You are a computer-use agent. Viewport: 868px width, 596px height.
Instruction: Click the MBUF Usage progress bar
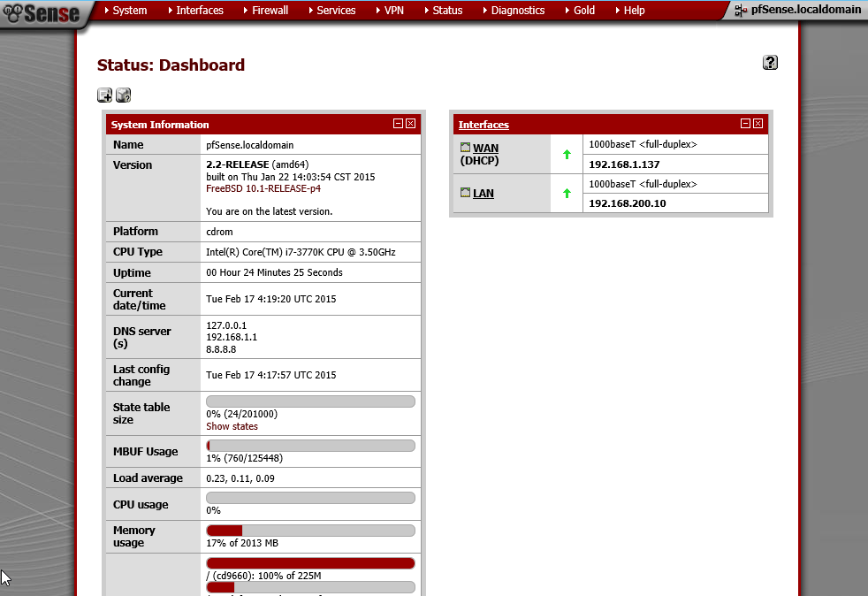(310, 446)
